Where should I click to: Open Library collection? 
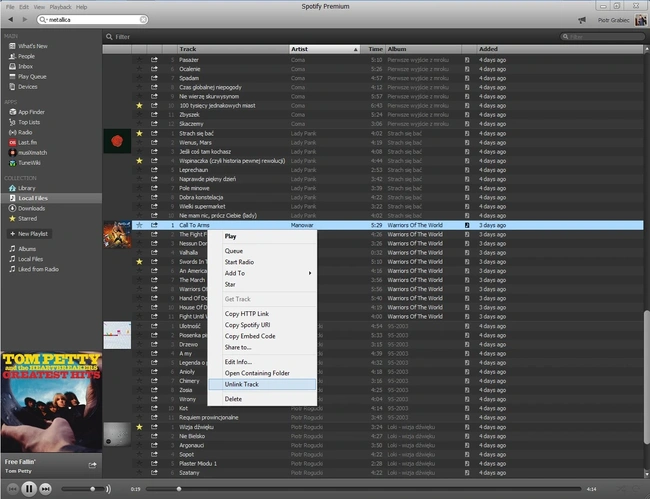point(22,188)
